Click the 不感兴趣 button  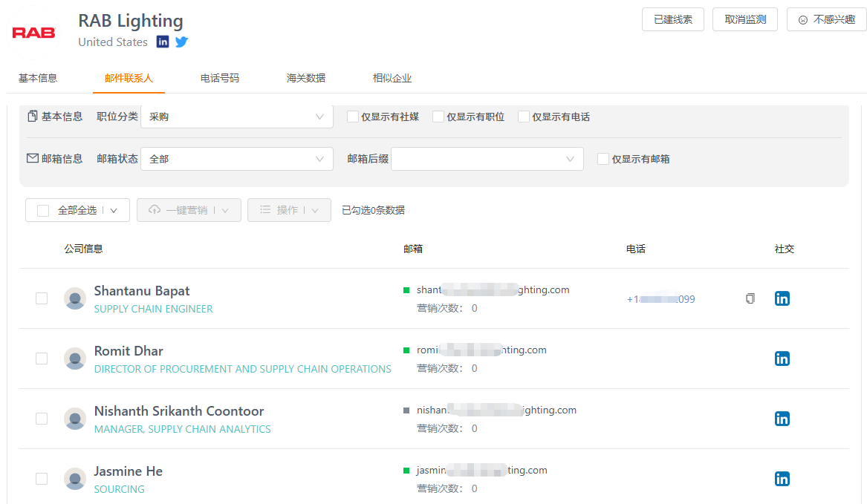(827, 19)
